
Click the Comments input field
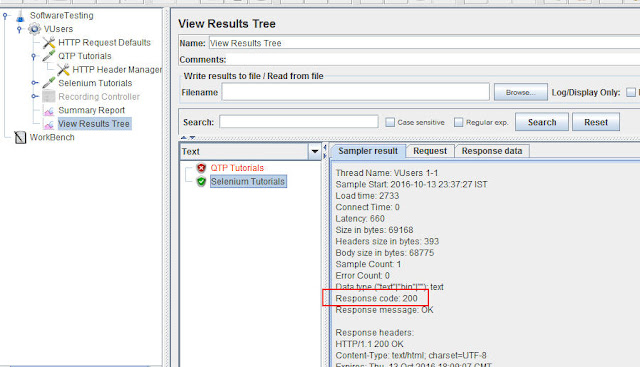(433, 60)
